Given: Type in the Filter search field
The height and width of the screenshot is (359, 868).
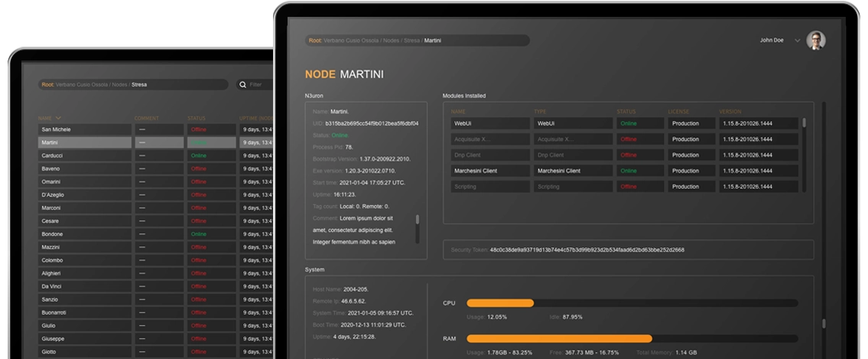Looking at the screenshot, I should click(x=260, y=85).
